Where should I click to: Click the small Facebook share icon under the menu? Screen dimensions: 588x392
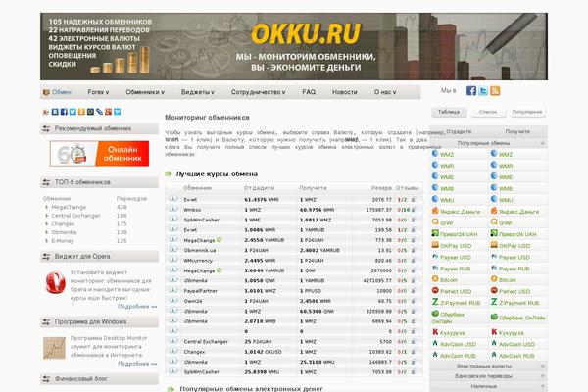tap(64, 112)
